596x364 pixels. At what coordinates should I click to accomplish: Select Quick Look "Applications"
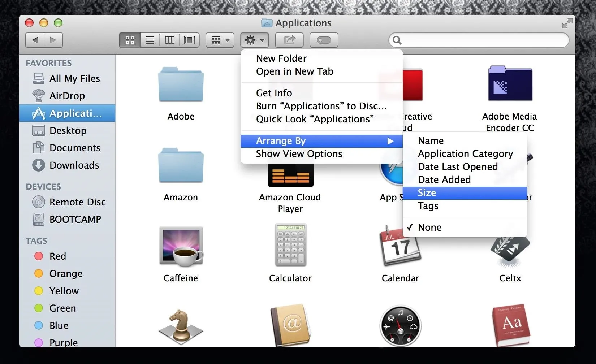[321, 119]
